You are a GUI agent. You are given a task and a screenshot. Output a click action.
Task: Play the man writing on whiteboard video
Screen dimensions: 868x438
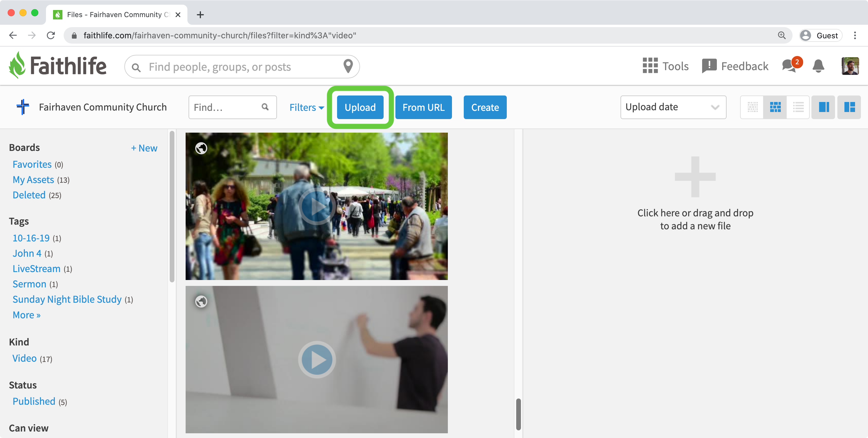(317, 359)
